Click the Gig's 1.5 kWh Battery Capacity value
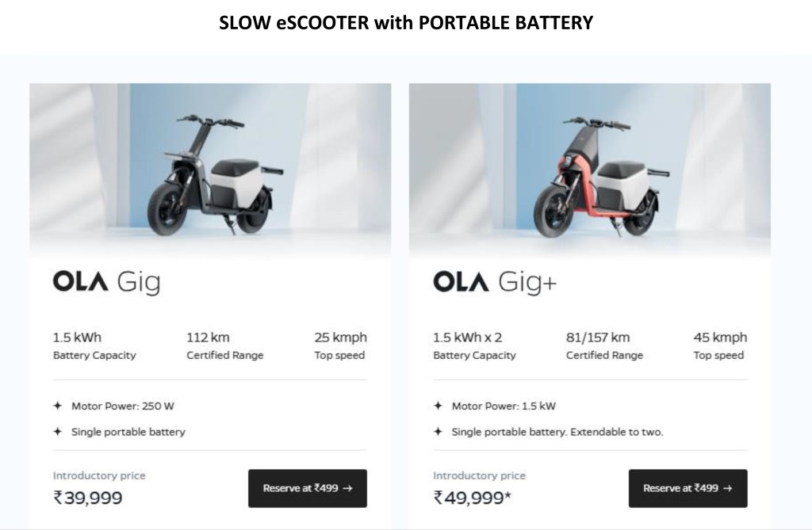This screenshot has width=812, height=530. [77, 337]
